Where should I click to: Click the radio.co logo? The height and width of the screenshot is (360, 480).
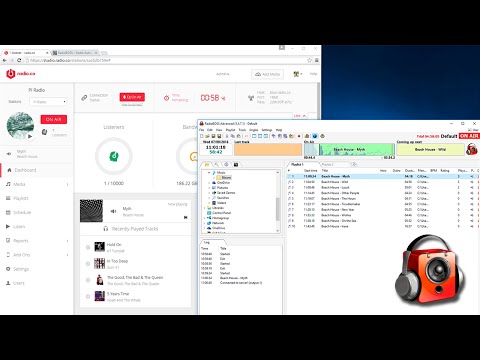[x=21, y=74]
